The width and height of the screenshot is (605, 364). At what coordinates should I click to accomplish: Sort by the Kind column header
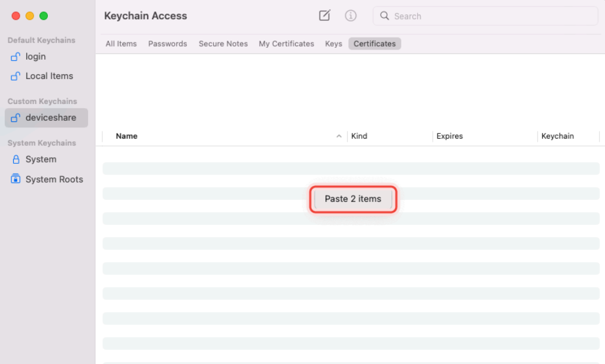tap(359, 136)
